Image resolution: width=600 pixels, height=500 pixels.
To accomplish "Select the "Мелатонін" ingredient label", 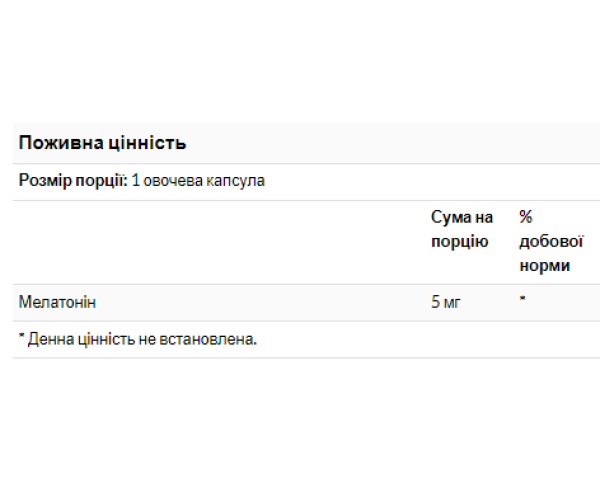I will click(58, 301).
